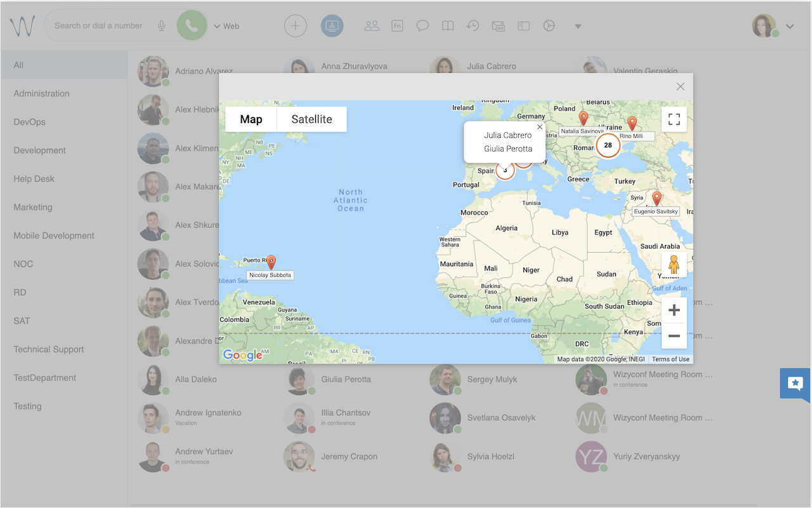The height and width of the screenshot is (508, 812).
Task: Open the contacts people icon
Action: pos(372,26)
